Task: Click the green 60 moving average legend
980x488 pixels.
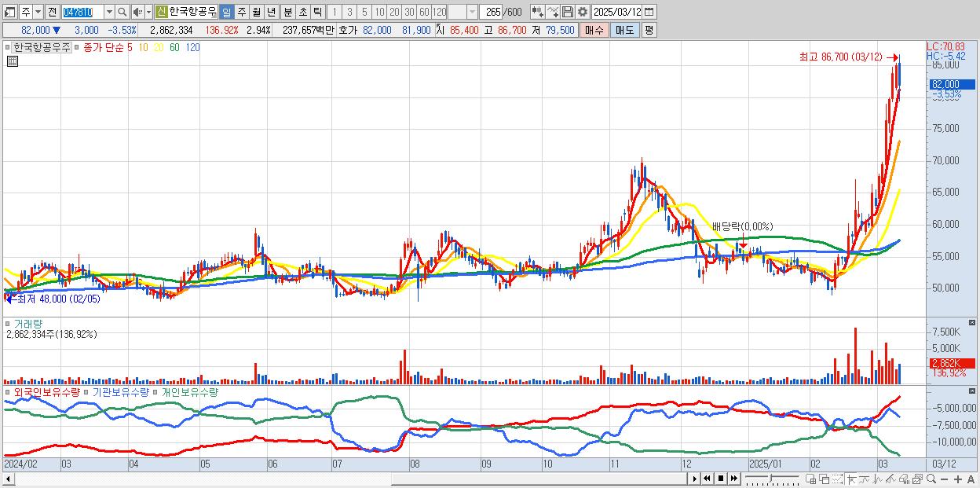Action: (174, 47)
